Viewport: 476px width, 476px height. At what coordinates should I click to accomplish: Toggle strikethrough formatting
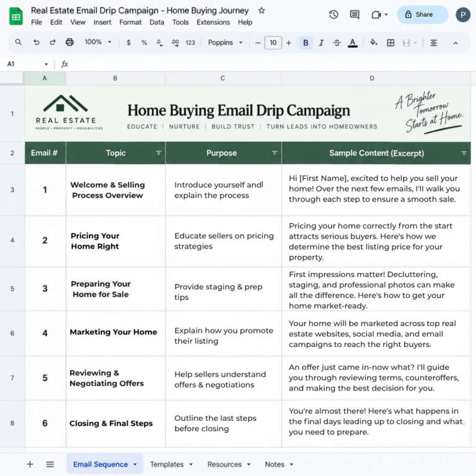(x=337, y=43)
